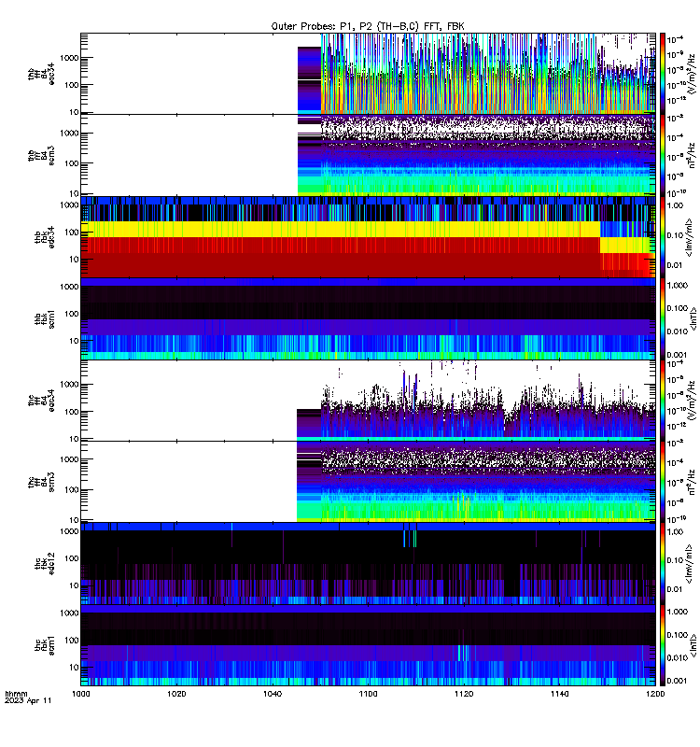700x747 pixels.
Task: Click the 'thc fbk edc12' panel axis label
Action: click(45, 564)
